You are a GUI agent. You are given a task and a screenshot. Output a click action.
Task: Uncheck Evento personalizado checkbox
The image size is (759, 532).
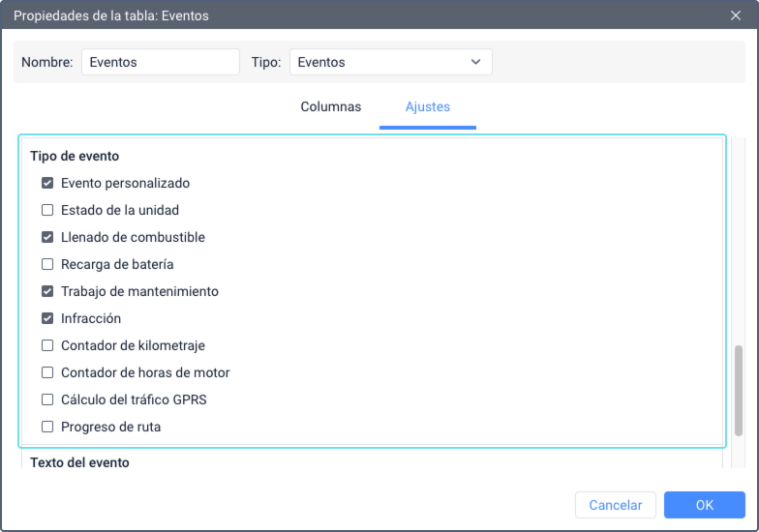tap(47, 183)
